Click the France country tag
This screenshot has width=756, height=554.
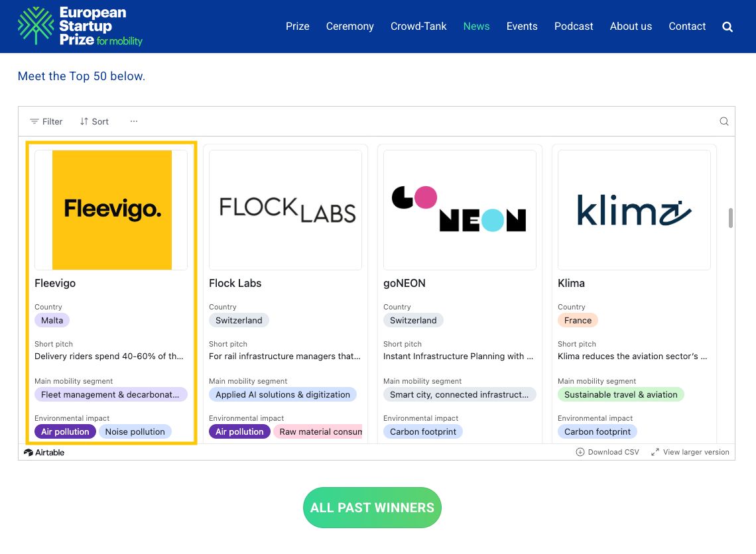[578, 320]
